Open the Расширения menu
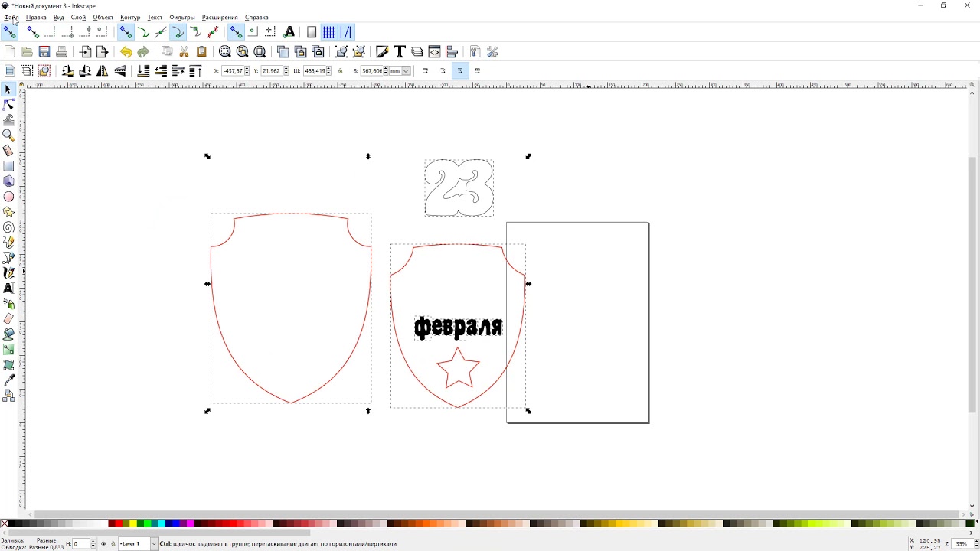The image size is (980, 551). [x=220, y=17]
